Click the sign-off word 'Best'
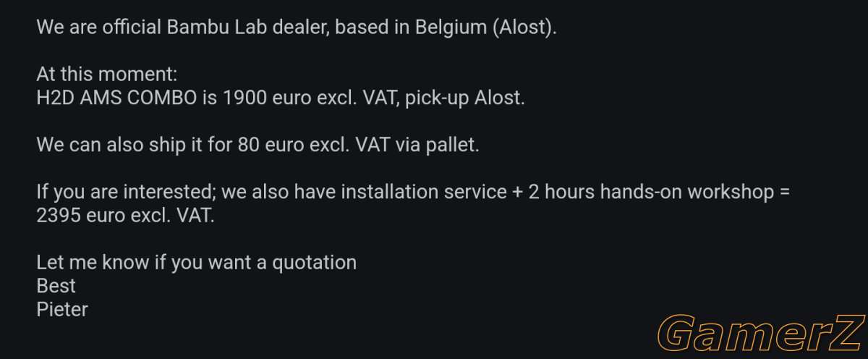 [x=56, y=285]
